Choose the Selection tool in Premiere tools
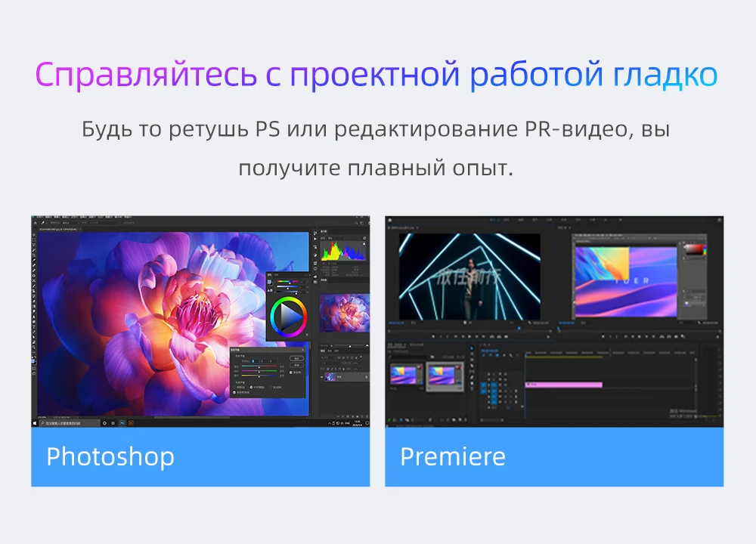The height and width of the screenshot is (544, 756). pos(472,348)
